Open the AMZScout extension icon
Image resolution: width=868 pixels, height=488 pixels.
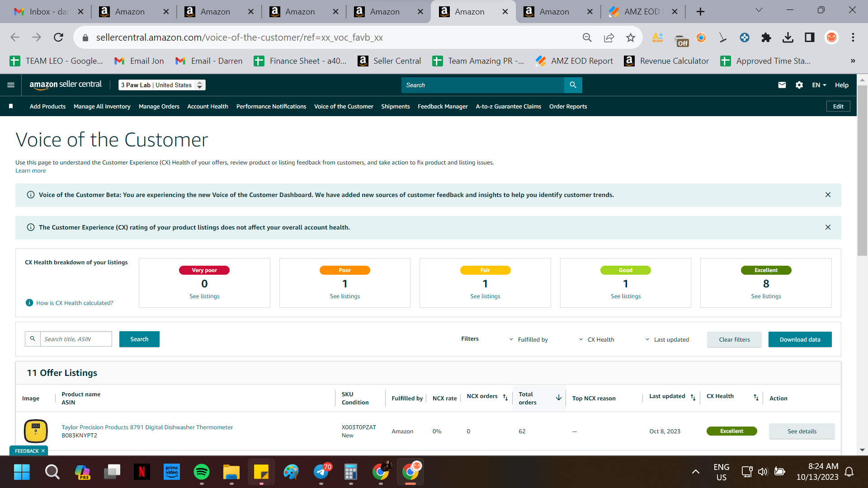(x=657, y=38)
